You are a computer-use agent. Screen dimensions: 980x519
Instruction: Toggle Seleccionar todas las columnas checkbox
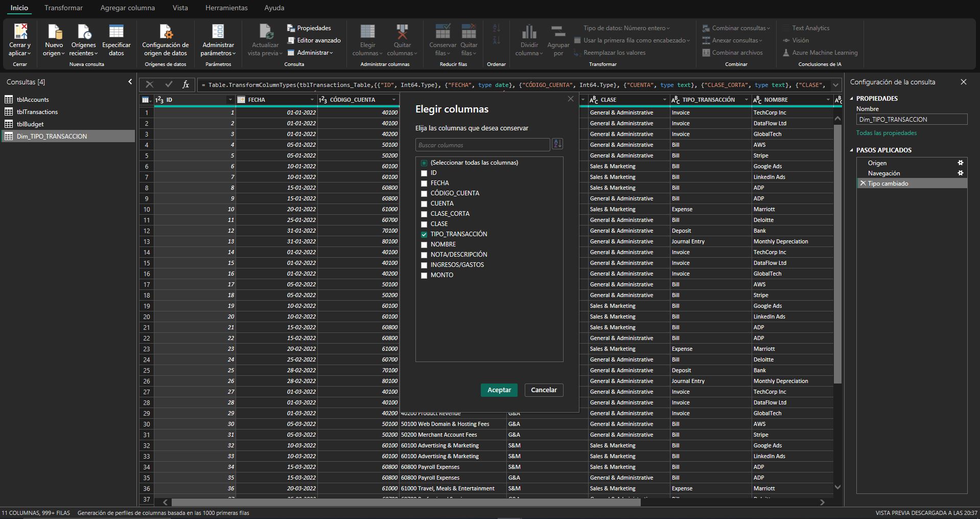(424, 163)
